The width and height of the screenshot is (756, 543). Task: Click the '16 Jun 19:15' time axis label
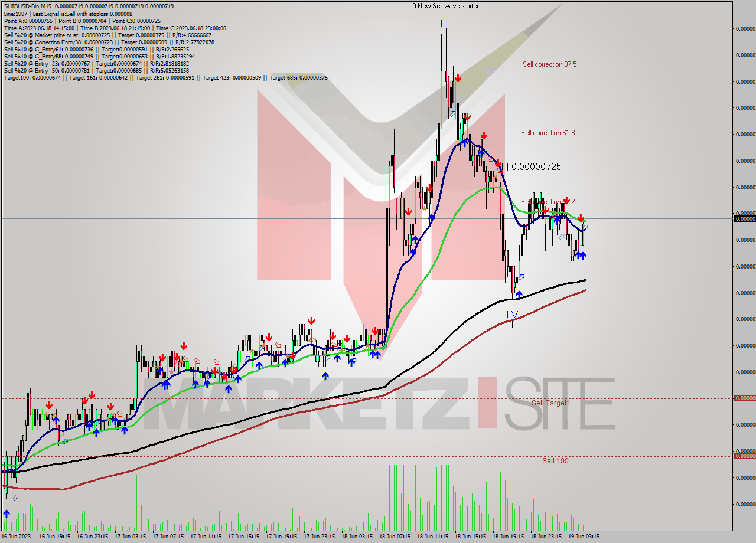click(54, 537)
